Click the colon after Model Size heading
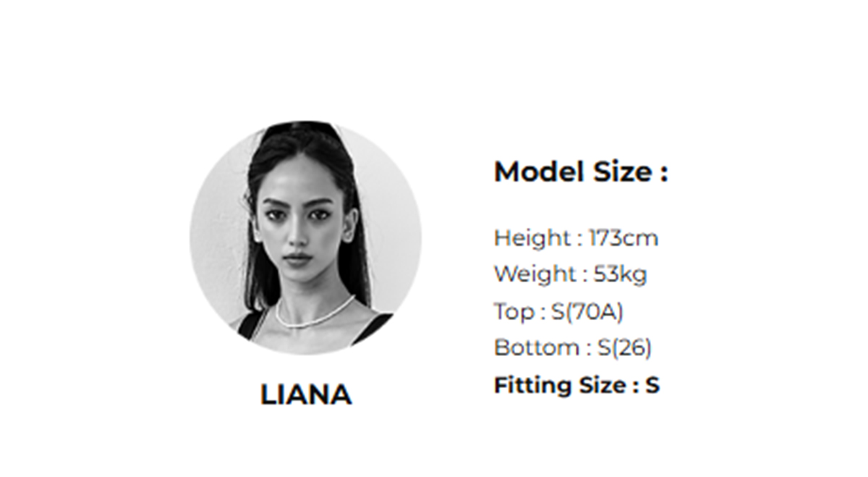This screenshot has height=477, width=868. coord(663,174)
